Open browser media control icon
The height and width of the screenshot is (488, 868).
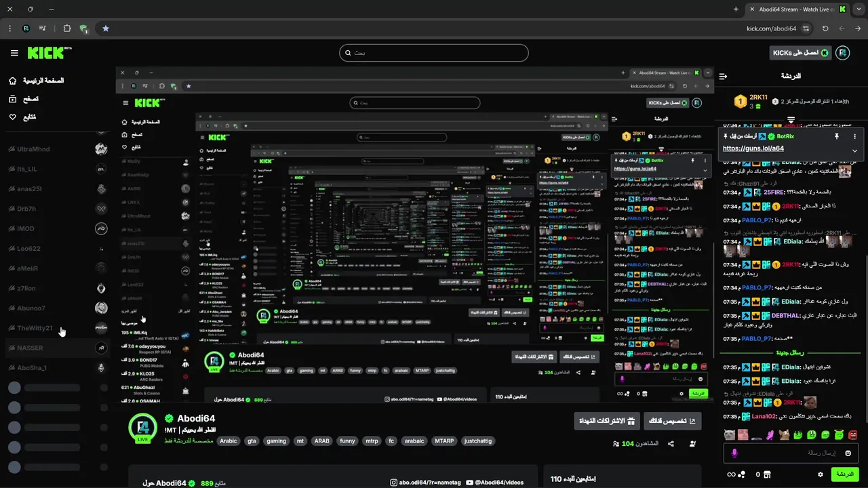[x=43, y=28]
